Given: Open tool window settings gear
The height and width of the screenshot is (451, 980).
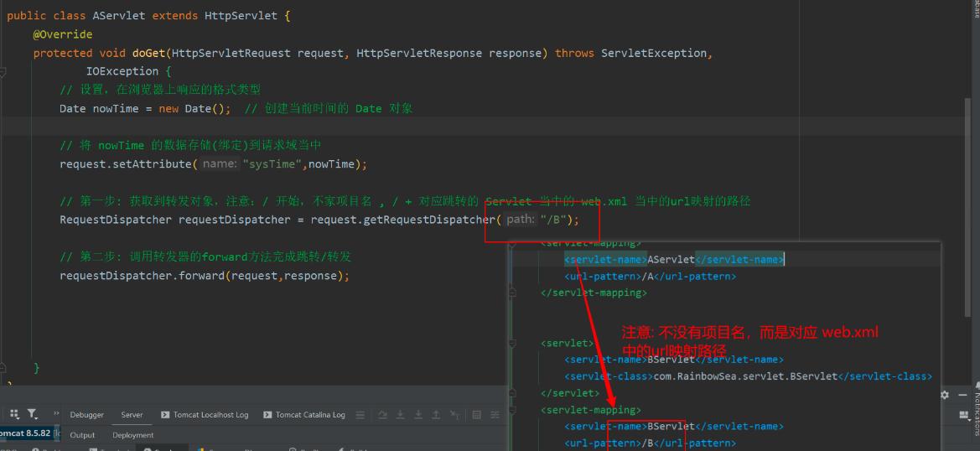Looking at the screenshot, I should click(x=945, y=395).
